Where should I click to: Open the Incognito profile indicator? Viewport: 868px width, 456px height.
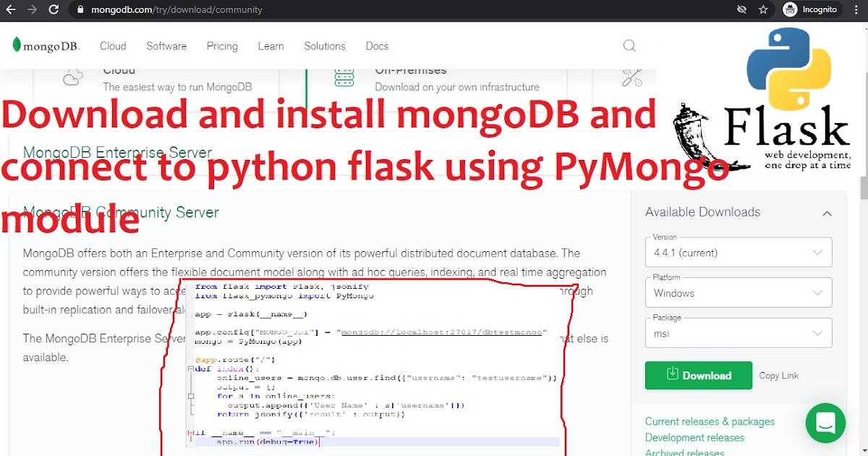pyautogui.click(x=812, y=9)
